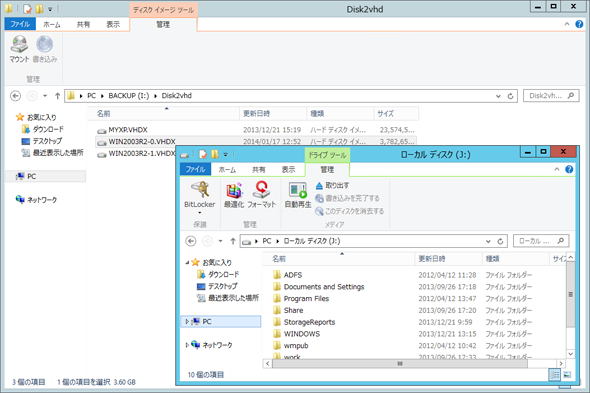Image resolution: width=590 pixels, height=393 pixels.
Task: Select Network (ネットワーク) in Disk2vhd navigation pane
Action: click(36, 200)
